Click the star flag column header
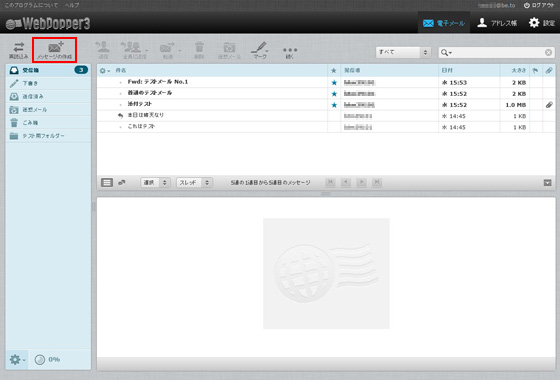 pyautogui.click(x=334, y=71)
